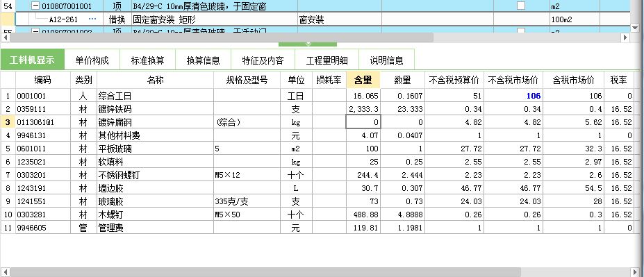Select the 换算信息 tab

(x=203, y=60)
